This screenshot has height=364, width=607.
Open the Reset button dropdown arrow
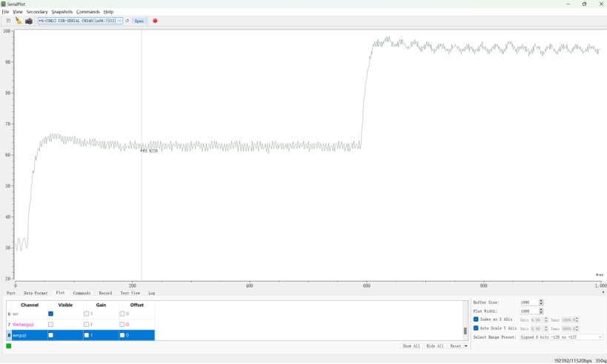coord(465,345)
